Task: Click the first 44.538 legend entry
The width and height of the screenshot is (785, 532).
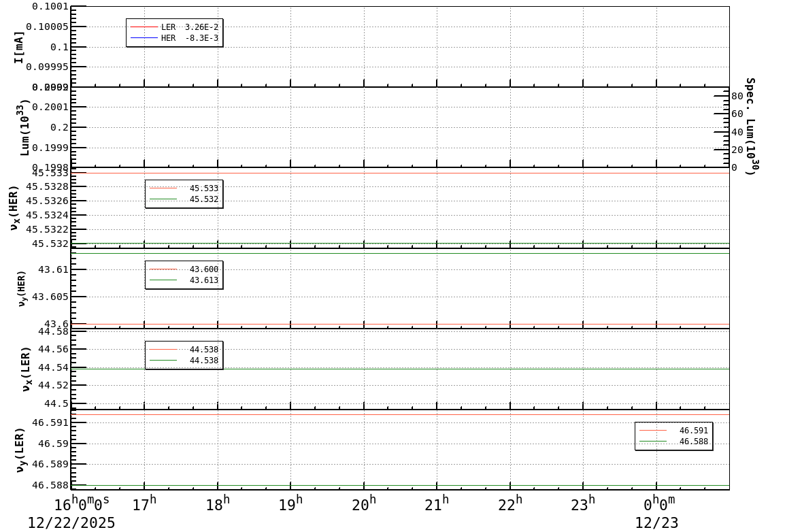Action: tap(182, 349)
